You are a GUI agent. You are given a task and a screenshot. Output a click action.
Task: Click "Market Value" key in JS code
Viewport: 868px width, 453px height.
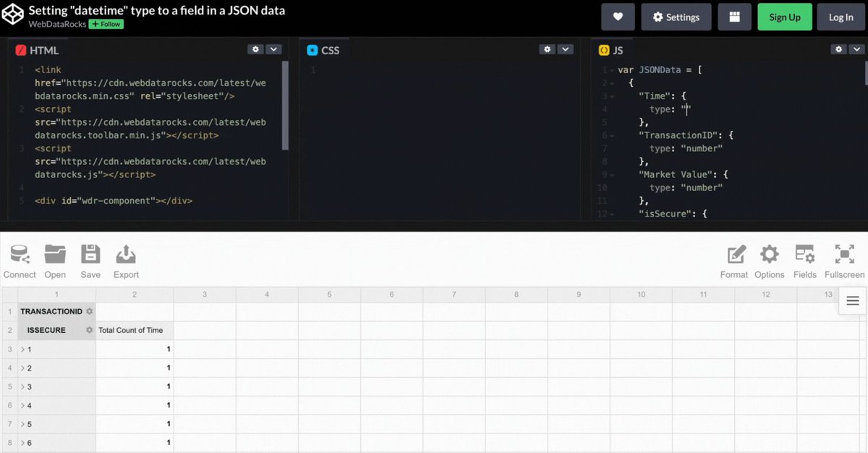[675, 174]
